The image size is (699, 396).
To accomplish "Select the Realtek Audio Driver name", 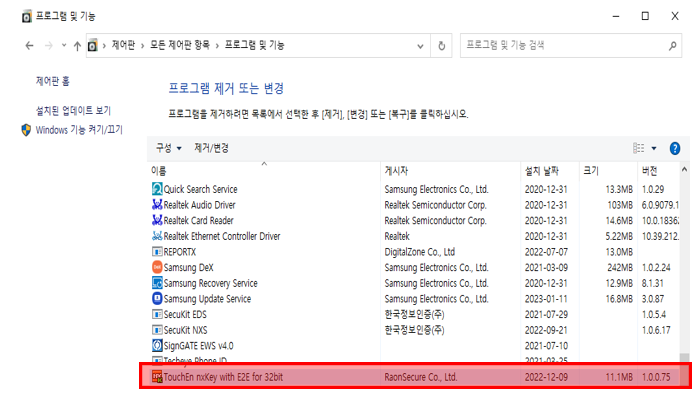I will click(x=199, y=205).
